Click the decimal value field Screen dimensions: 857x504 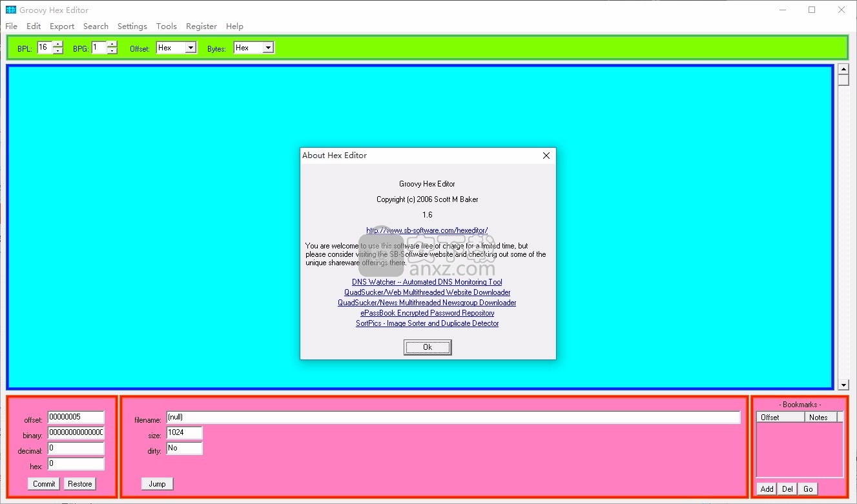76,449
